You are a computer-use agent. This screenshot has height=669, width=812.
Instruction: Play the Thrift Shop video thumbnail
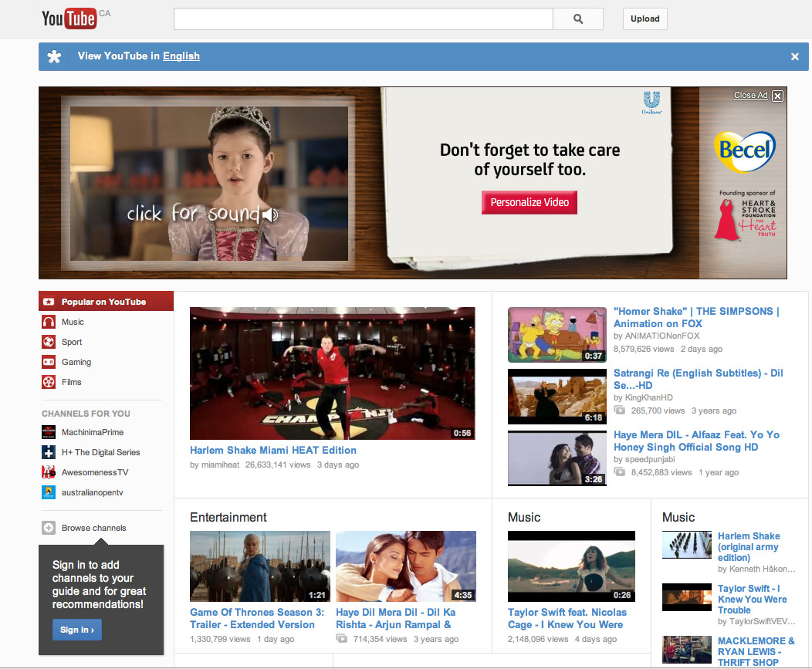(687, 650)
